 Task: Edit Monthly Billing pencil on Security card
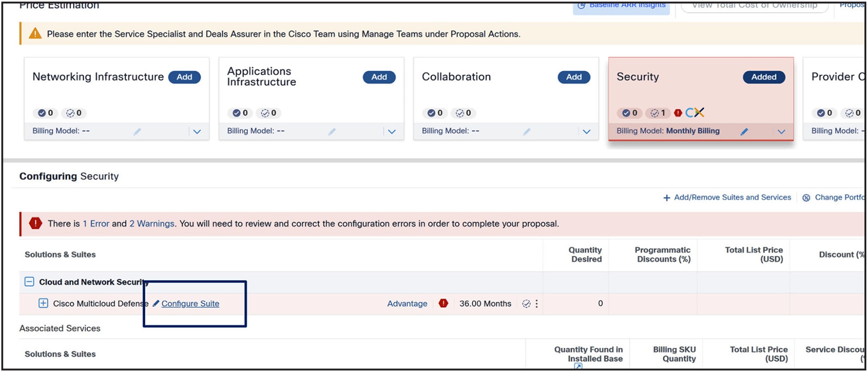pos(744,132)
